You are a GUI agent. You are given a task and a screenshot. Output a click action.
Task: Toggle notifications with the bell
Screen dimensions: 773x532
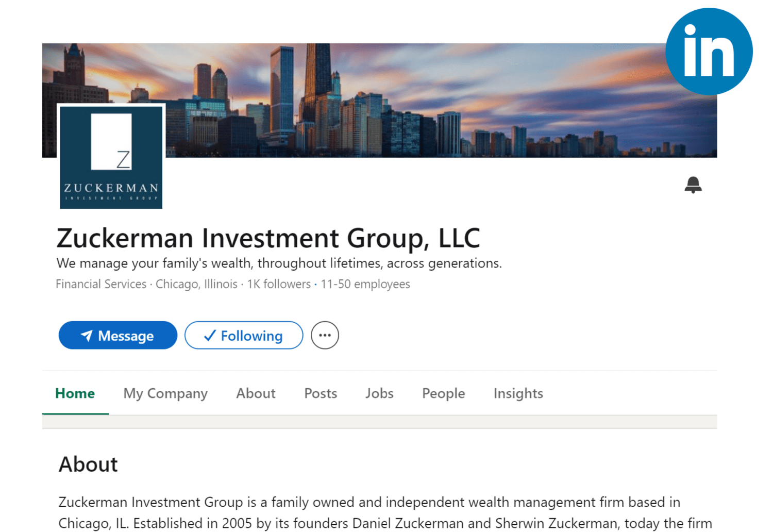tap(693, 185)
